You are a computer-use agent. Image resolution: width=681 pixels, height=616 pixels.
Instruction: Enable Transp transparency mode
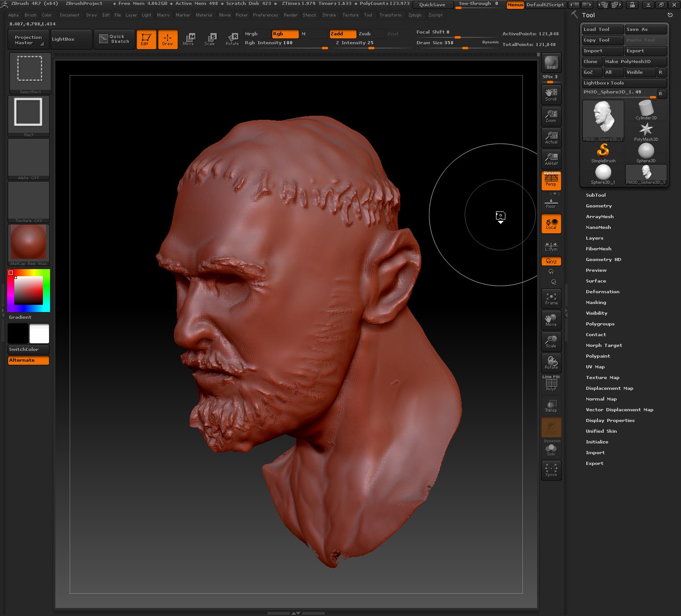[x=551, y=405]
